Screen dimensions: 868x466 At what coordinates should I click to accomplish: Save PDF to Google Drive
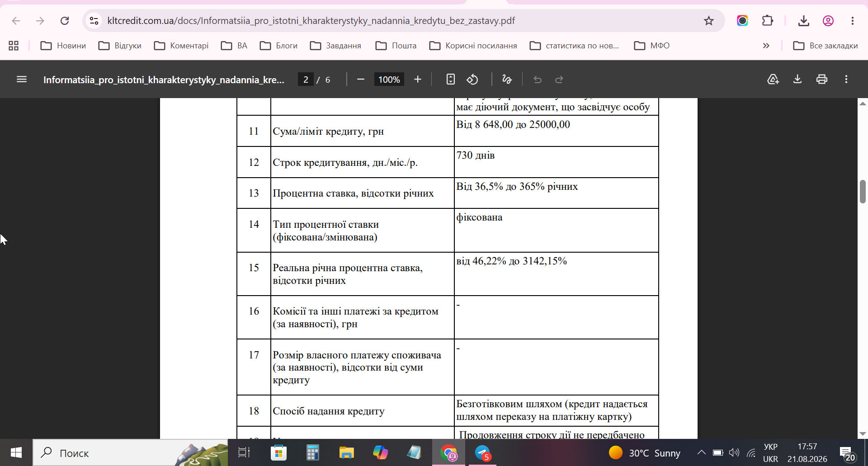tap(773, 80)
